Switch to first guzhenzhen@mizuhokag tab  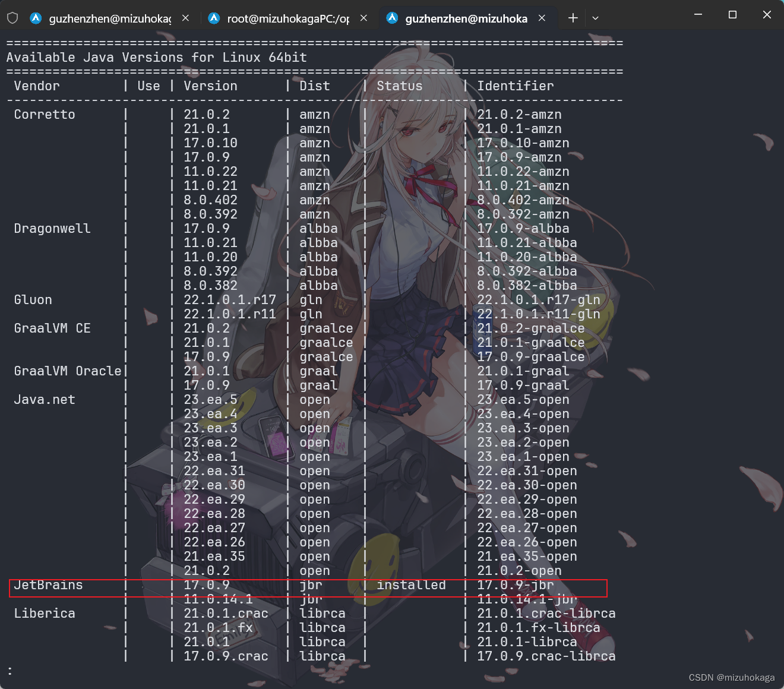[x=111, y=18]
